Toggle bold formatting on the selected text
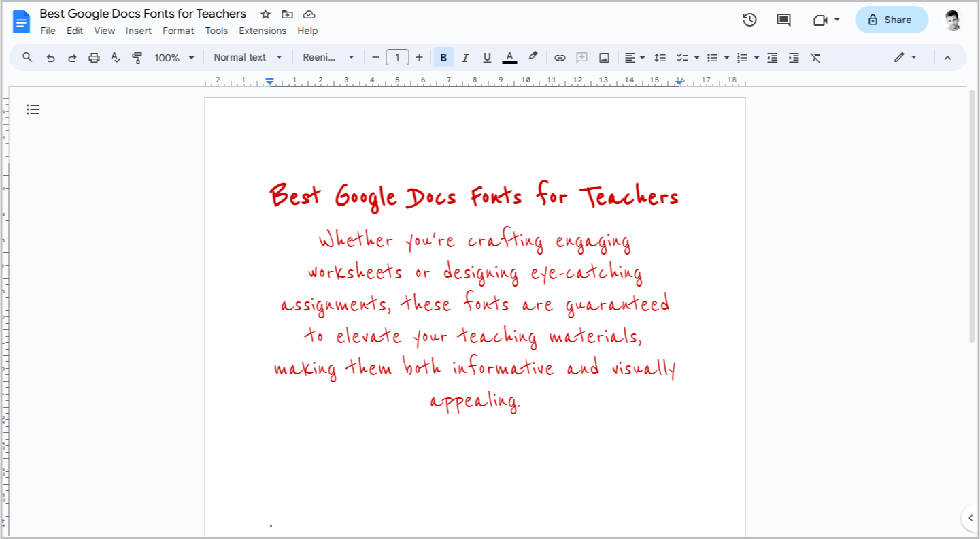The height and width of the screenshot is (539, 980). pyautogui.click(x=443, y=57)
